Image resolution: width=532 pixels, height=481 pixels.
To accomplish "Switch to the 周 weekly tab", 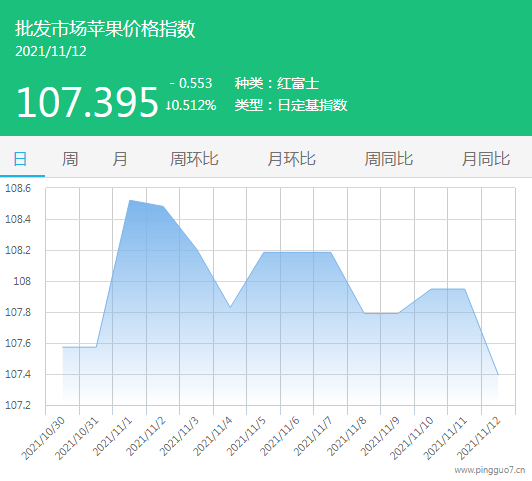I will [x=70, y=159].
